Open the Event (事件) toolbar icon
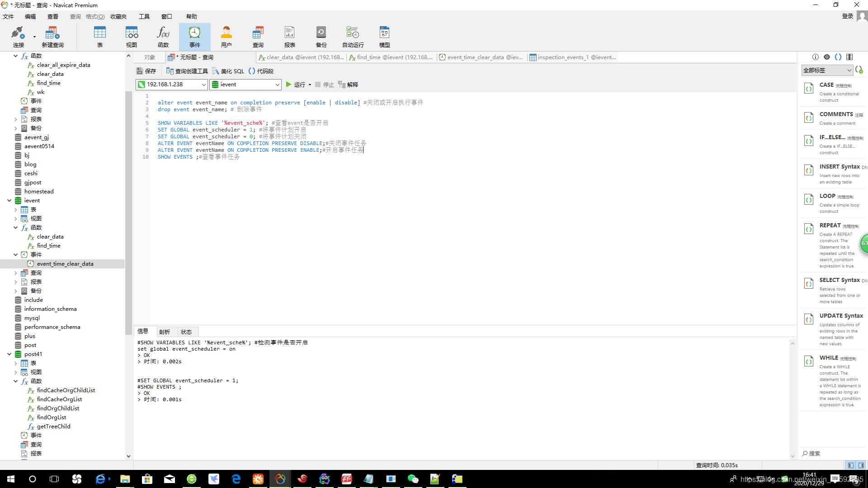 pos(194,36)
